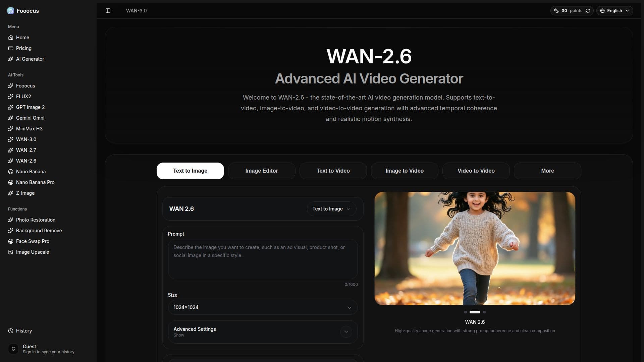Screen dimensions: 644x362
Task: Click Sign in to sync your history
Action: 49,352
